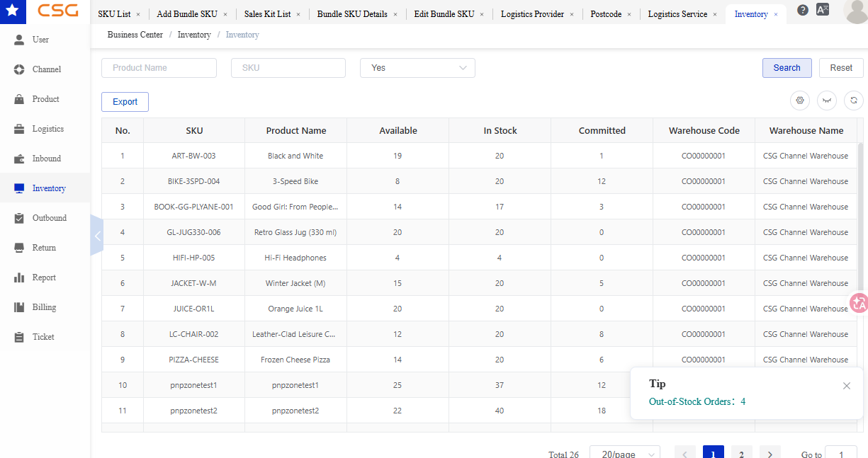
Task: Click the help question mark icon
Action: (x=802, y=10)
